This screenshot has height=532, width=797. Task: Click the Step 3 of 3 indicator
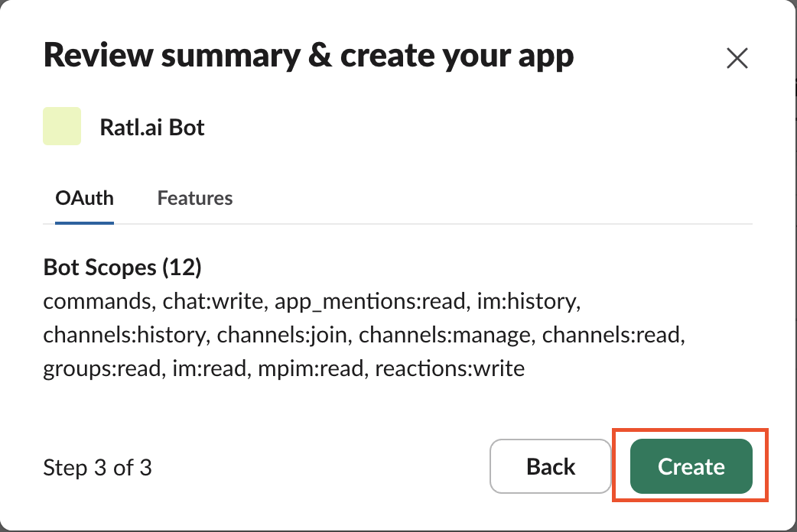click(97, 467)
